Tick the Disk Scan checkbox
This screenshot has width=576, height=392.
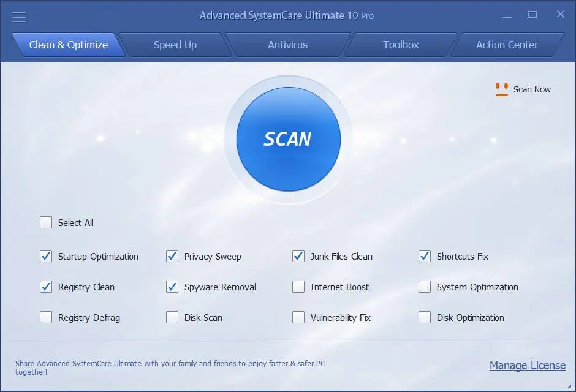172,317
